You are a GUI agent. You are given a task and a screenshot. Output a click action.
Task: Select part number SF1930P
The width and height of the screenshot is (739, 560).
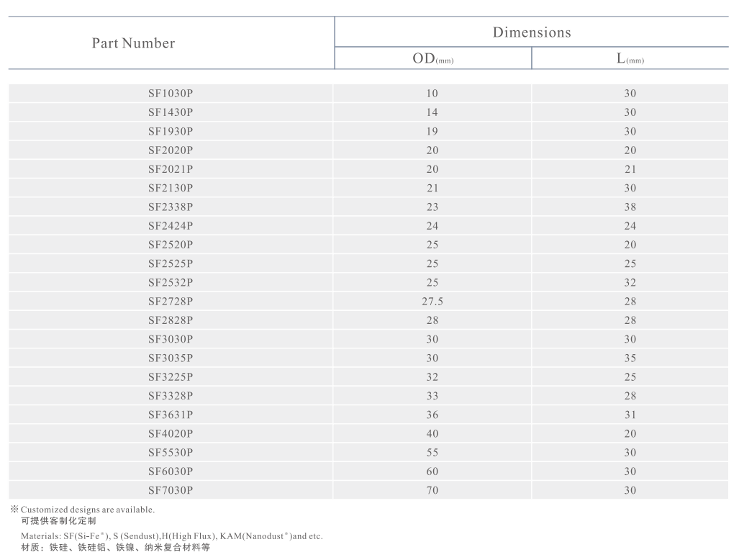(171, 131)
